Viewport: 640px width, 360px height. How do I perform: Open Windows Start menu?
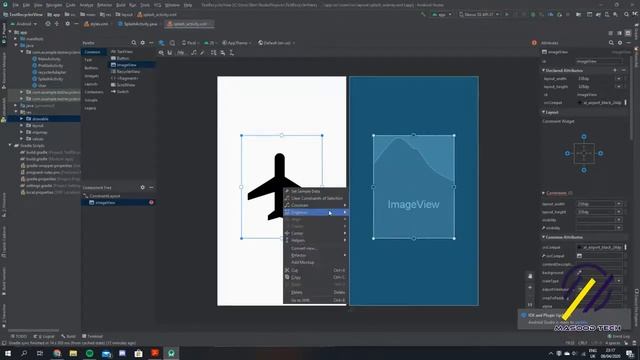click(8, 353)
